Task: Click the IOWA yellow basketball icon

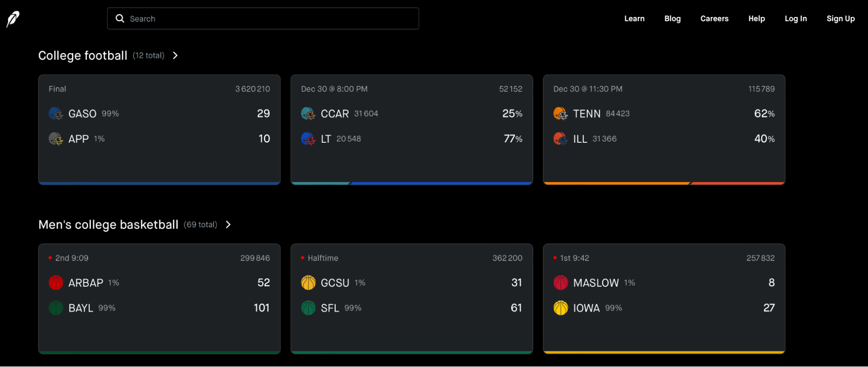Action: click(x=561, y=308)
